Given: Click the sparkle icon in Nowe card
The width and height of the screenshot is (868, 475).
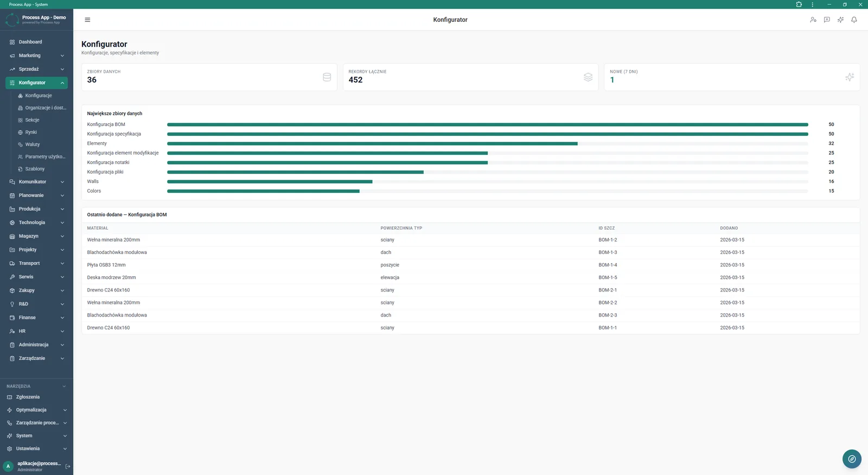Looking at the screenshot, I should pyautogui.click(x=850, y=77).
